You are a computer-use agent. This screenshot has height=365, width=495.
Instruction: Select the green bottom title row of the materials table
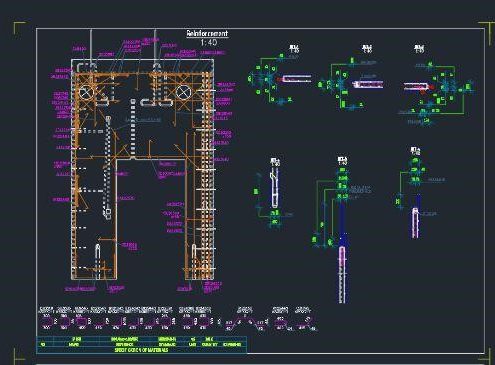[141, 350]
